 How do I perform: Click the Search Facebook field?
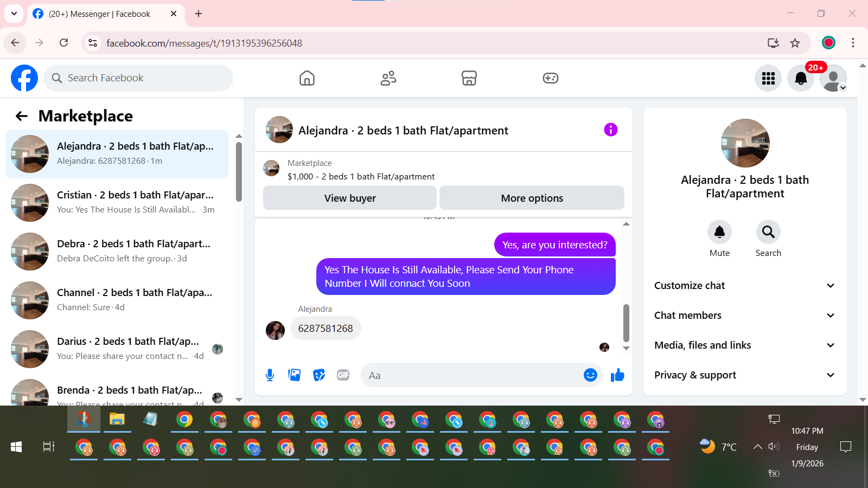[138, 78]
